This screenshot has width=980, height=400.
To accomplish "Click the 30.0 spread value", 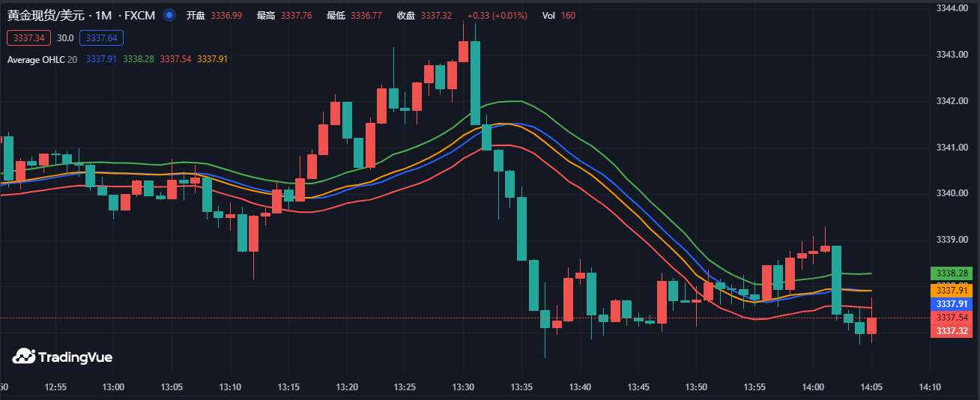I will [x=65, y=38].
